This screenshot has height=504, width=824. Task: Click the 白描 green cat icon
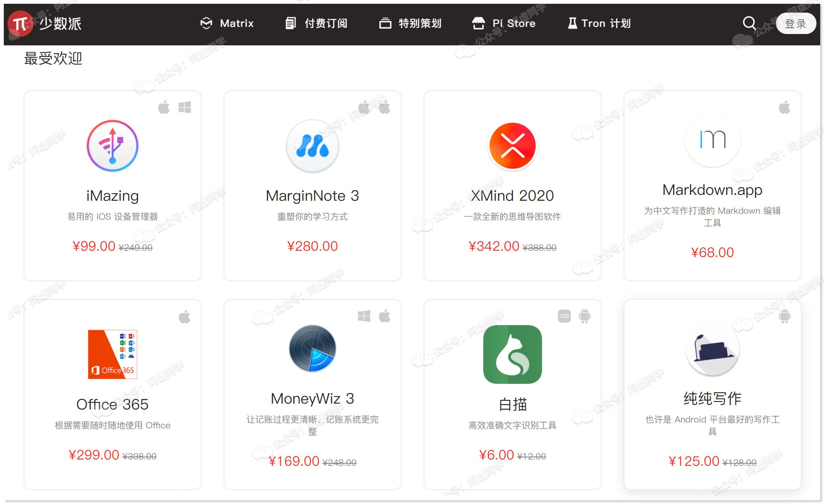point(513,354)
